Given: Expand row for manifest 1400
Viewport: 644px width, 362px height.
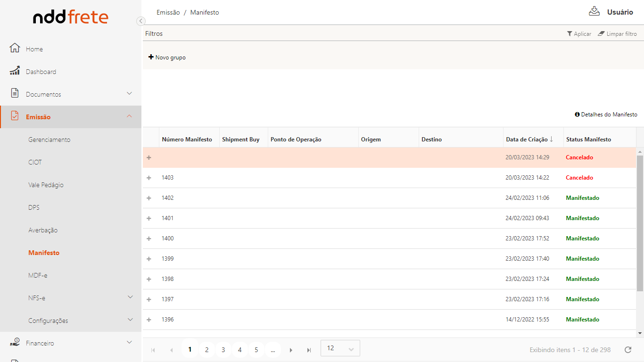Looking at the screenshot, I should point(149,239).
